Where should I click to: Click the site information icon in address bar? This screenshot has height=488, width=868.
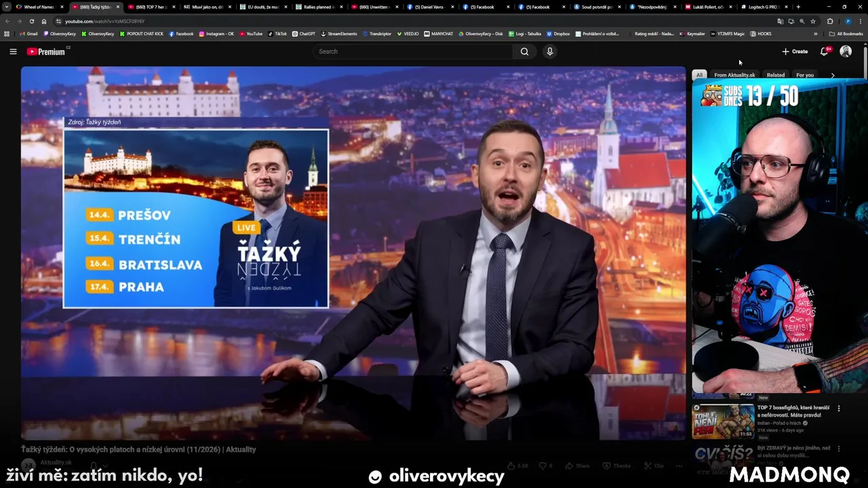pos(58,21)
